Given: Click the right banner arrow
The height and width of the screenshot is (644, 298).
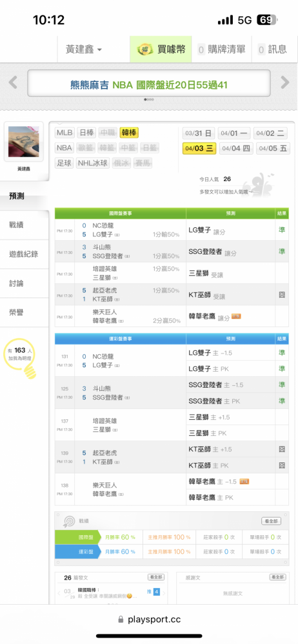Looking at the screenshot, I should coord(285,82).
